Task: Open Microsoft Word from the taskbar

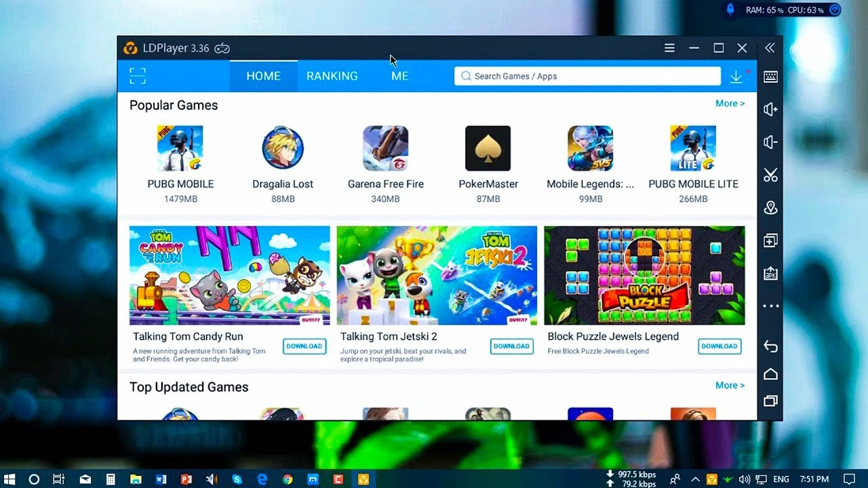Action: [161, 479]
